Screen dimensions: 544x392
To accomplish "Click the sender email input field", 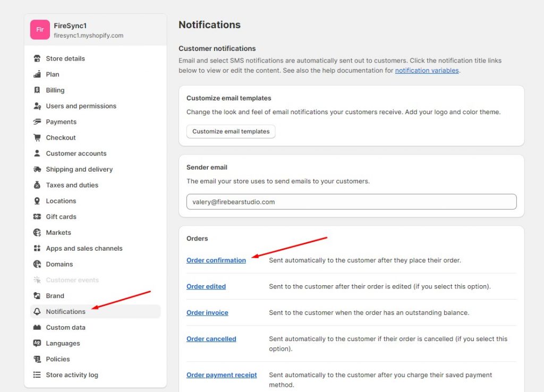I will [351, 202].
